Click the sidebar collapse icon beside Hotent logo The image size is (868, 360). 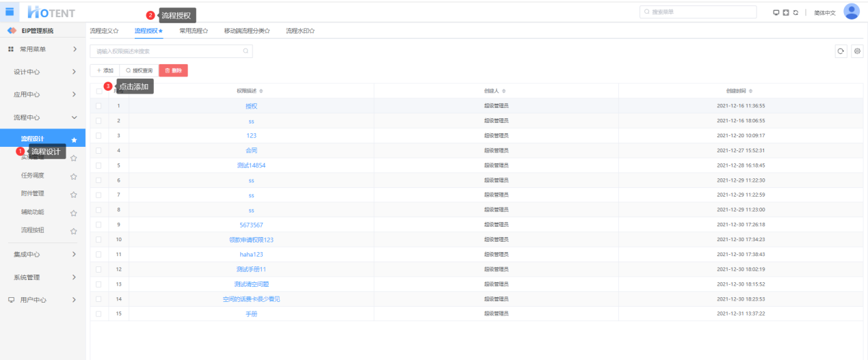tap(10, 12)
